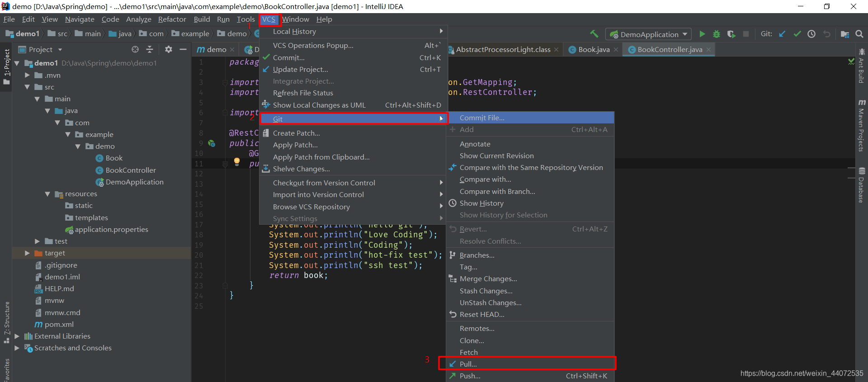The image size is (868, 382).
Task: Click the Spring bean gutter icon
Action: tap(211, 143)
